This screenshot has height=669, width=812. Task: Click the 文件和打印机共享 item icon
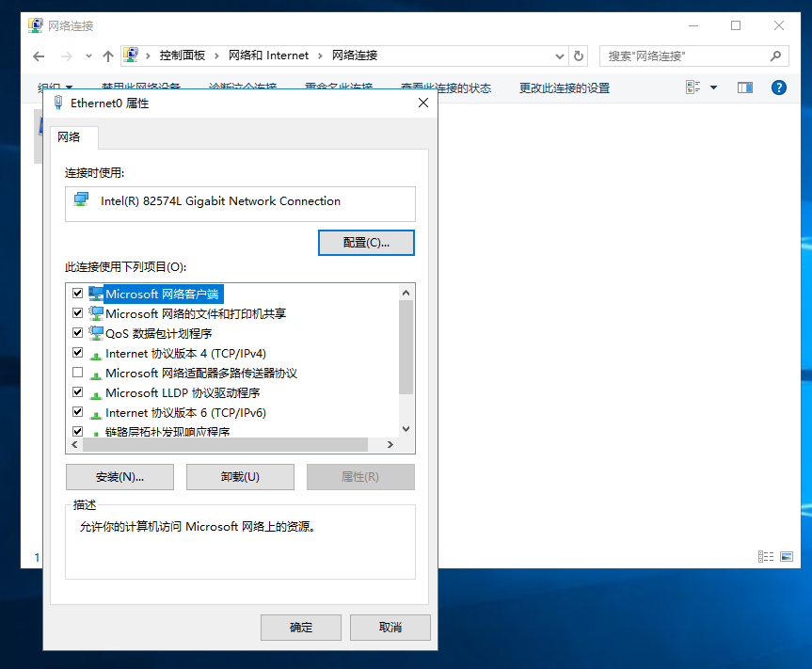click(96, 313)
